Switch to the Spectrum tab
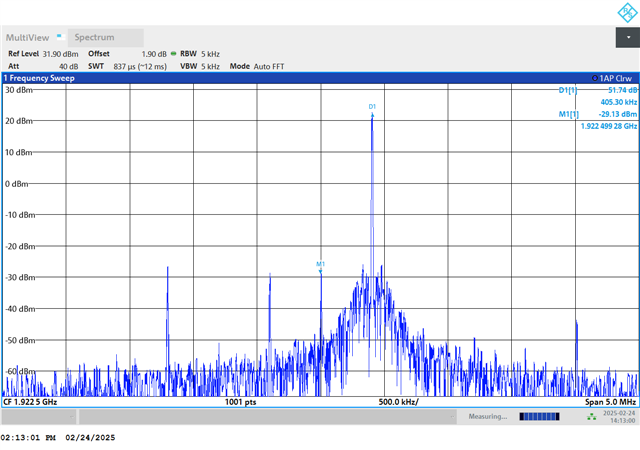640x450 pixels. [x=106, y=38]
